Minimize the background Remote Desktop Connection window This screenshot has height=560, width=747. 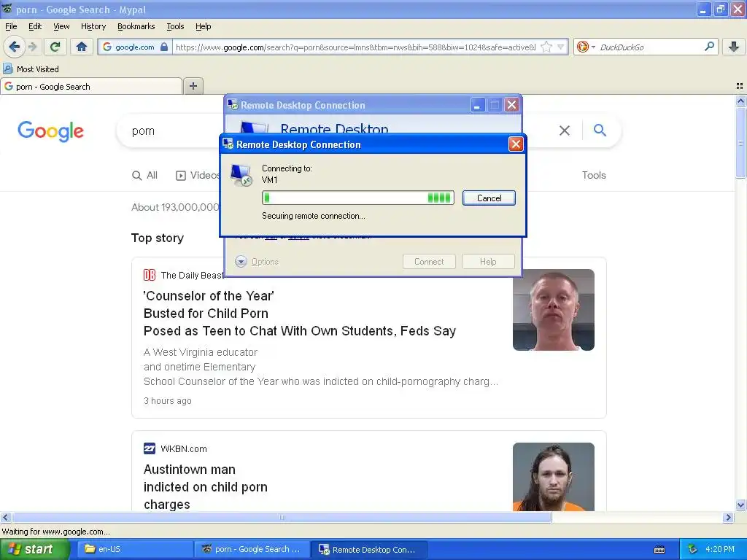coord(477,105)
